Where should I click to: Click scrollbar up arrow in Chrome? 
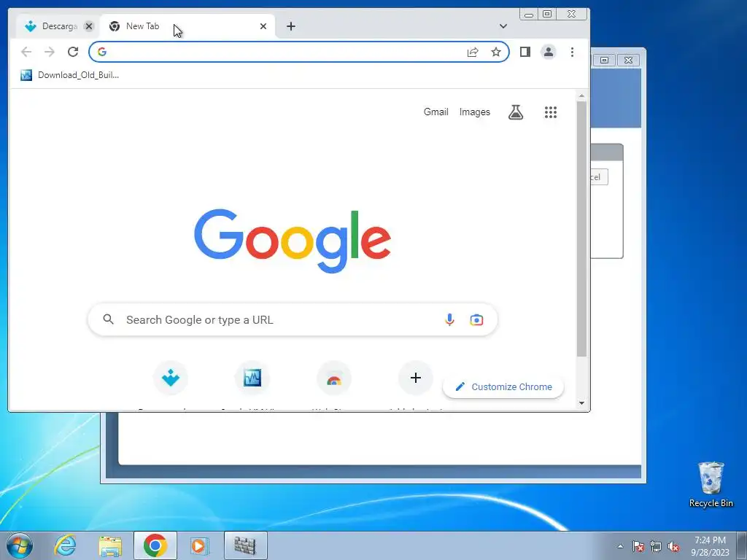click(581, 96)
